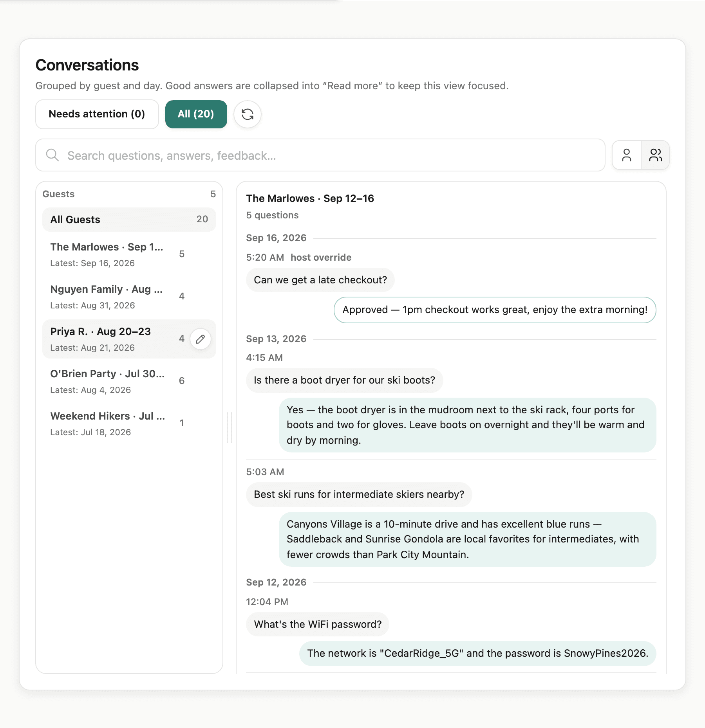The width and height of the screenshot is (705, 728).
Task: Focus the search questions input field
Action: point(320,155)
